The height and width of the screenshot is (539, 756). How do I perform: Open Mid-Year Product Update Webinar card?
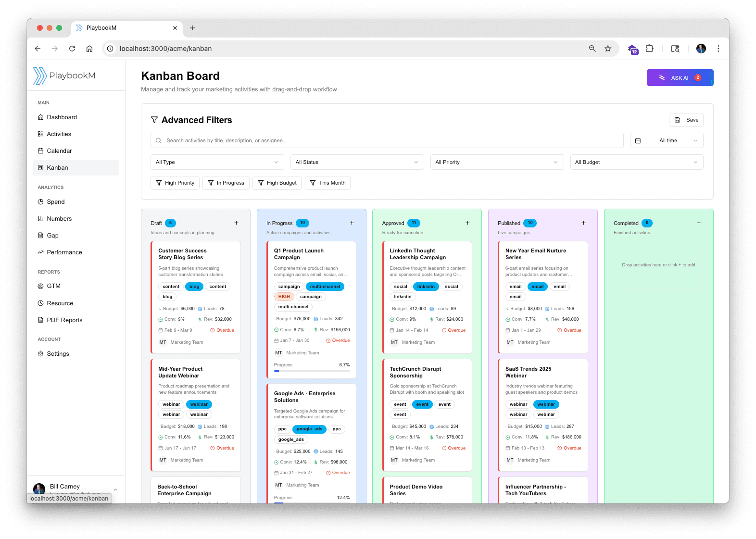[x=196, y=415]
